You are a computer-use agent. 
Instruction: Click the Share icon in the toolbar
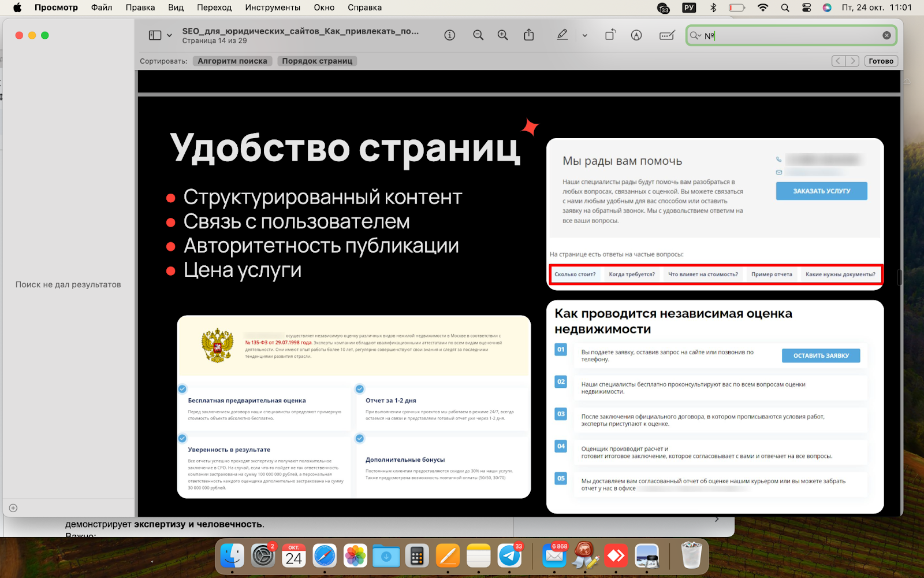528,35
